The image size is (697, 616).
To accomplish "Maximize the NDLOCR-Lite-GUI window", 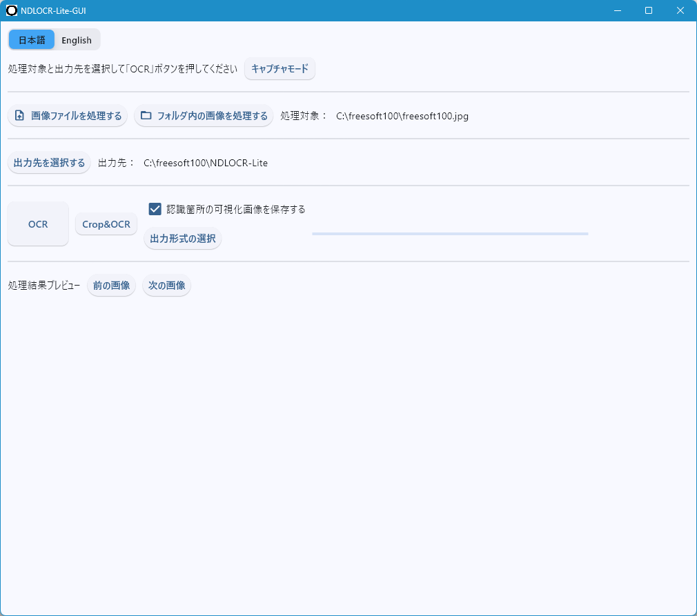I will pyautogui.click(x=648, y=10).
